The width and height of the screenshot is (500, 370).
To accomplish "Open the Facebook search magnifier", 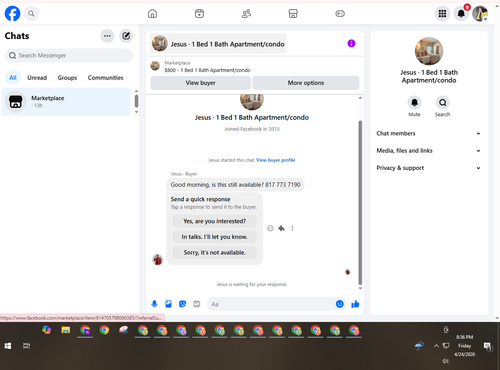I will point(31,14).
